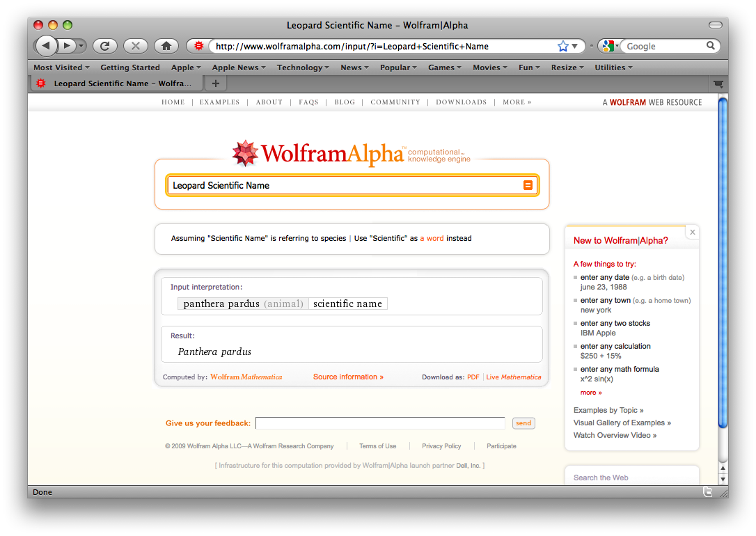Focus the Google search field
The image size is (756, 536).
pos(664,46)
